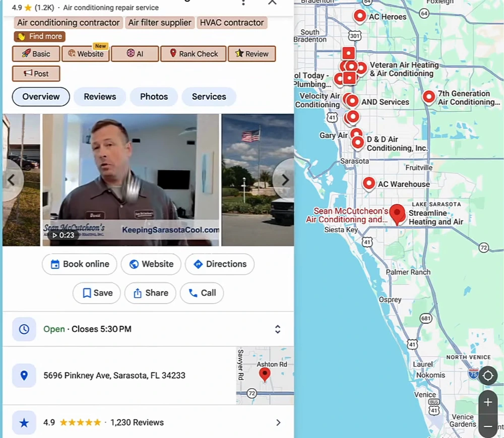
Task: Open 1,230 Reviews details arrow
Action: tap(278, 422)
